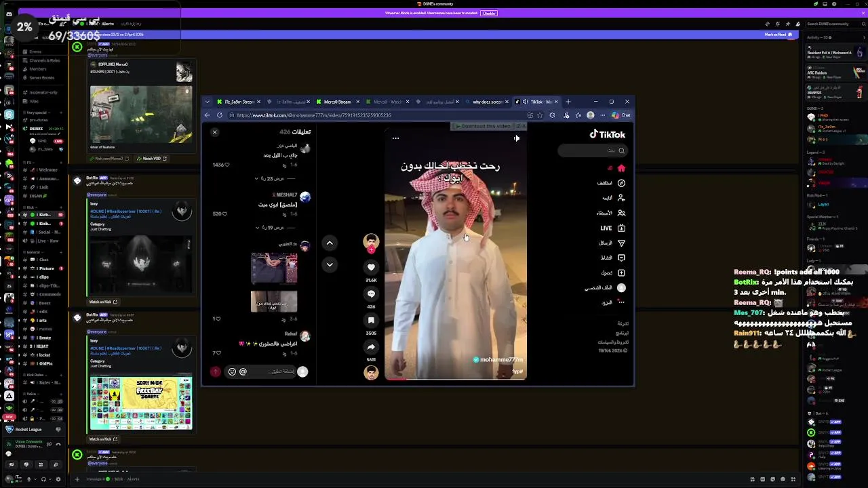Click Watch VOD button in Discord embed
The height and width of the screenshot is (488, 868).
point(151,159)
